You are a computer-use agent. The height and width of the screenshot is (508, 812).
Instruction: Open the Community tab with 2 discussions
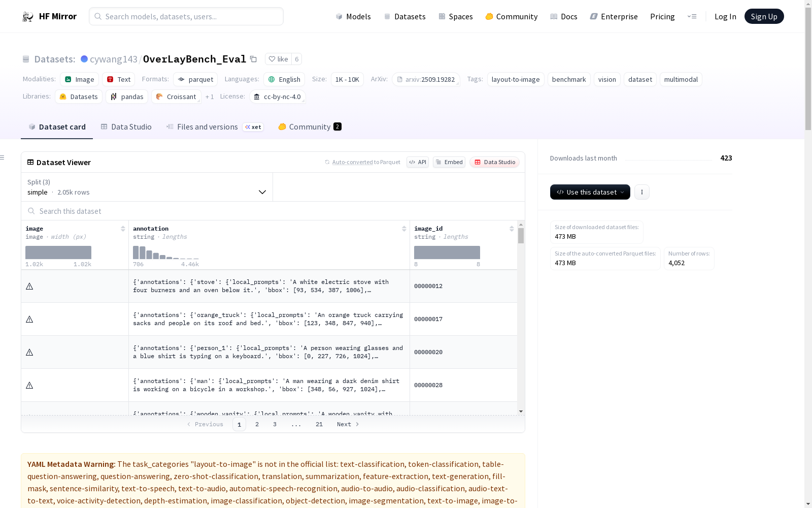tap(310, 127)
